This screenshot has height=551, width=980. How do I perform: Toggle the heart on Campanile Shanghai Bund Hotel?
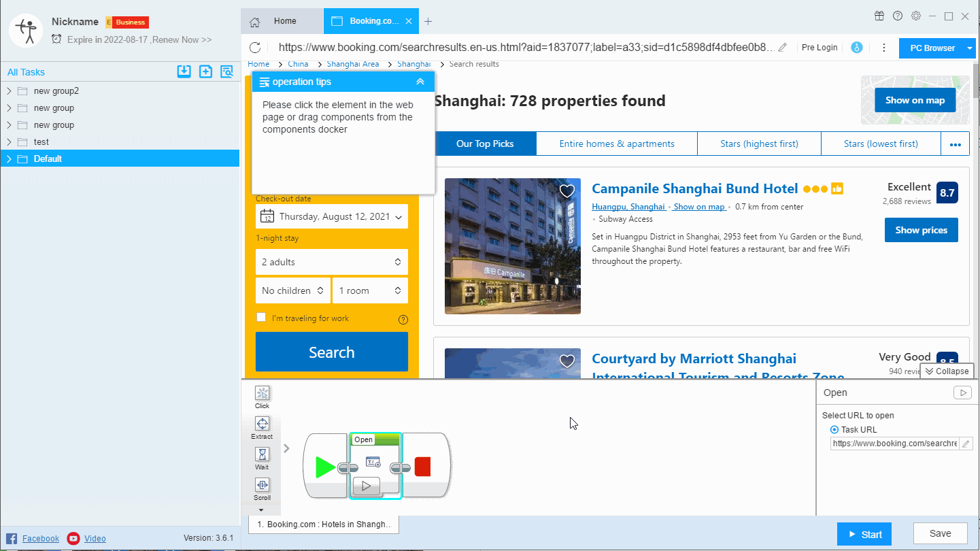coord(567,191)
